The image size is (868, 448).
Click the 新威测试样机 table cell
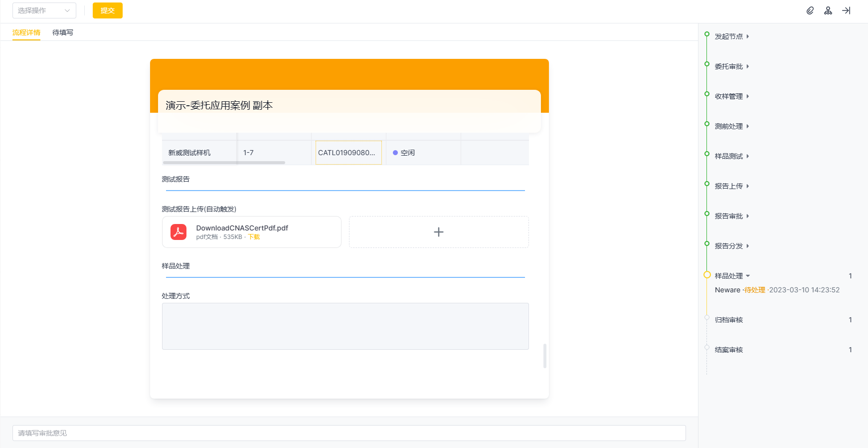pos(199,153)
